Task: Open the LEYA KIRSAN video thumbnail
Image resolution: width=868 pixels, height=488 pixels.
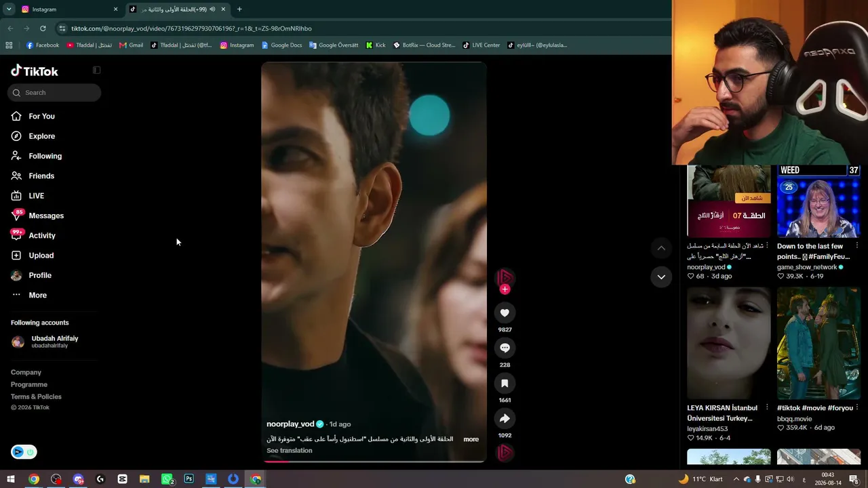Action: pyautogui.click(x=729, y=343)
